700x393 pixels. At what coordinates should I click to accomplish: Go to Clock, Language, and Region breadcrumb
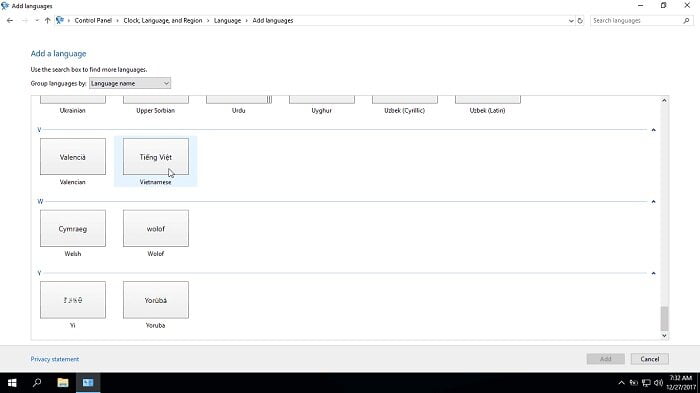[163, 21]
